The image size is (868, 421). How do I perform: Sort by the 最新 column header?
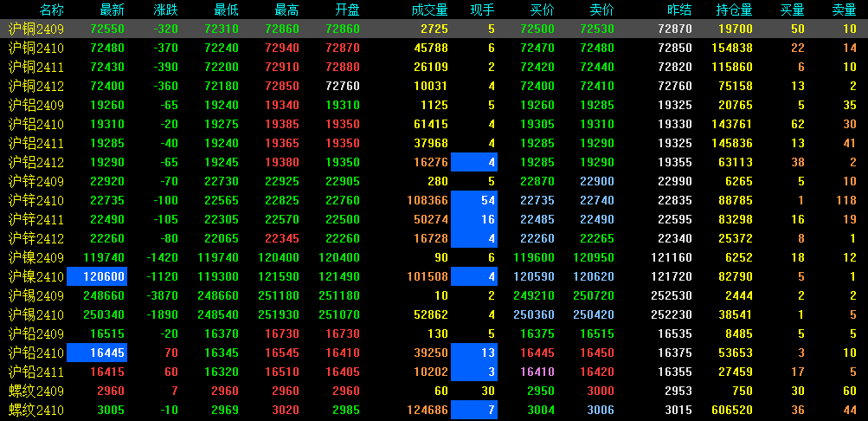click(x=113, y=10)
